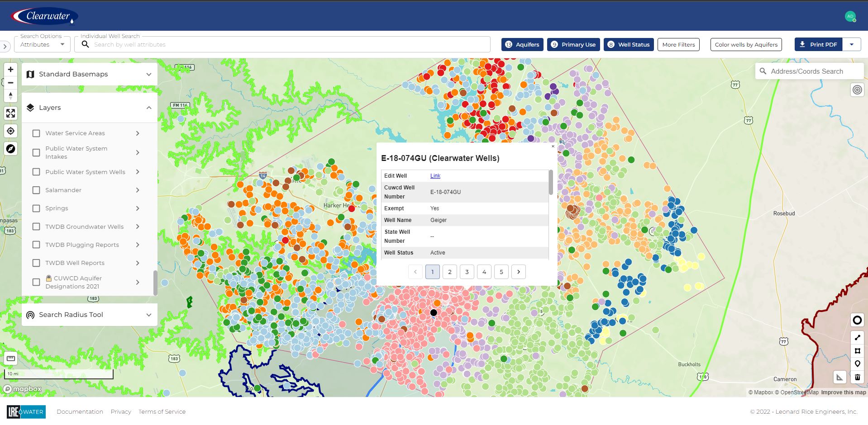Go to popup page 3
Screen dimensions: 868x425
point(467,272)
